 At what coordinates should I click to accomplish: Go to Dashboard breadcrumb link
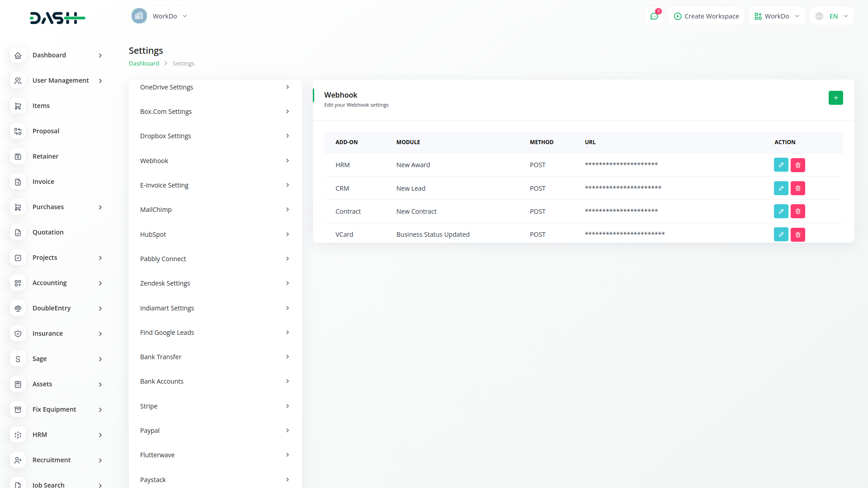pos(144,64)
